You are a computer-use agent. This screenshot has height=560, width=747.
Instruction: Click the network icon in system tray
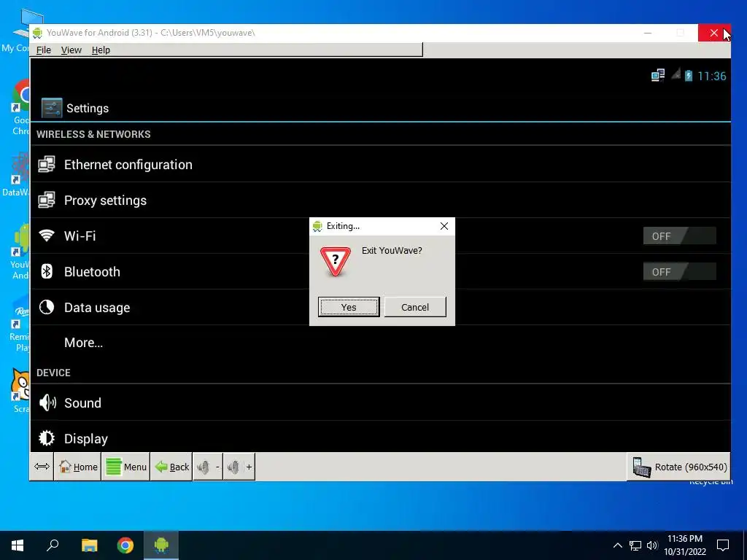[635, 545]
